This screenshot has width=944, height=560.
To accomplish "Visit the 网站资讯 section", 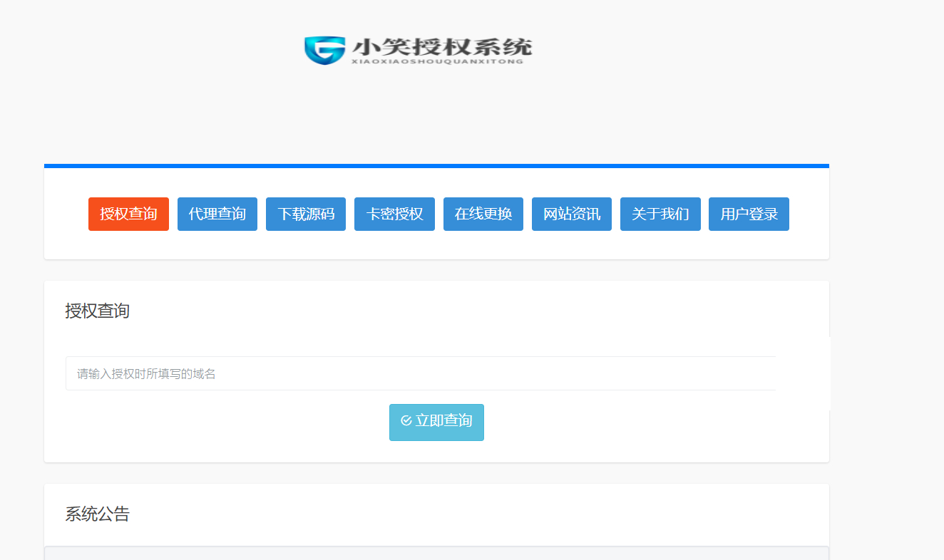I will [572, 214].
